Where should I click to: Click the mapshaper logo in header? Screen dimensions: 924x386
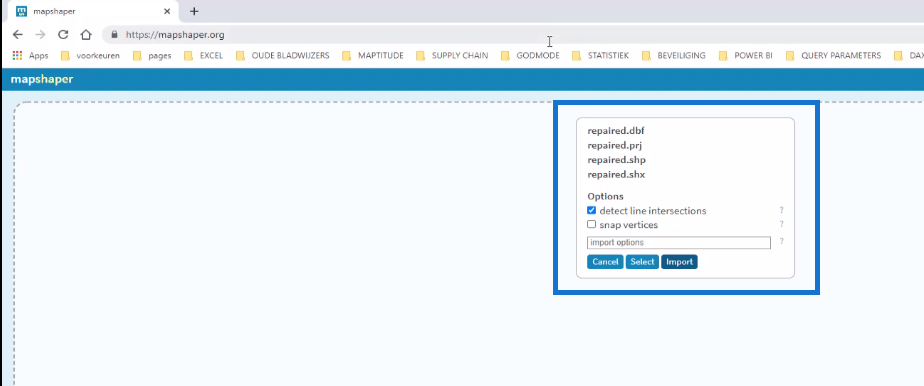(42, 79)
